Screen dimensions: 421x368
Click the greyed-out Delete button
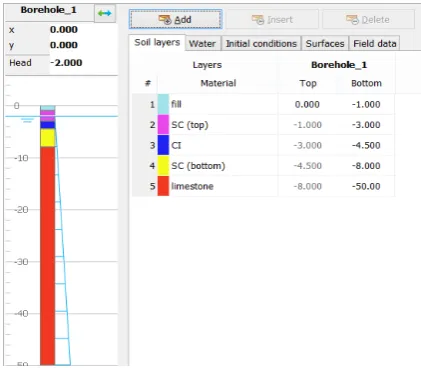pos(368,20)
